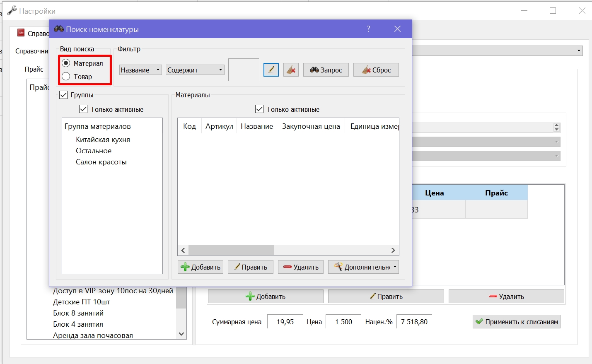Open the Название filter field dropdown
The image size is (592, 364).
(140, 70)
